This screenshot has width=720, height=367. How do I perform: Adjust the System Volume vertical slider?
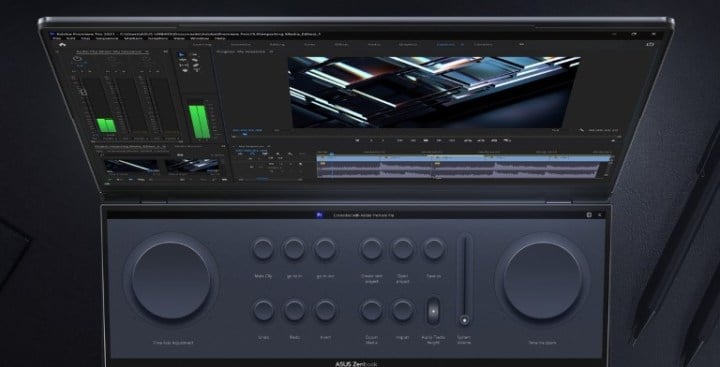(465, 280)
